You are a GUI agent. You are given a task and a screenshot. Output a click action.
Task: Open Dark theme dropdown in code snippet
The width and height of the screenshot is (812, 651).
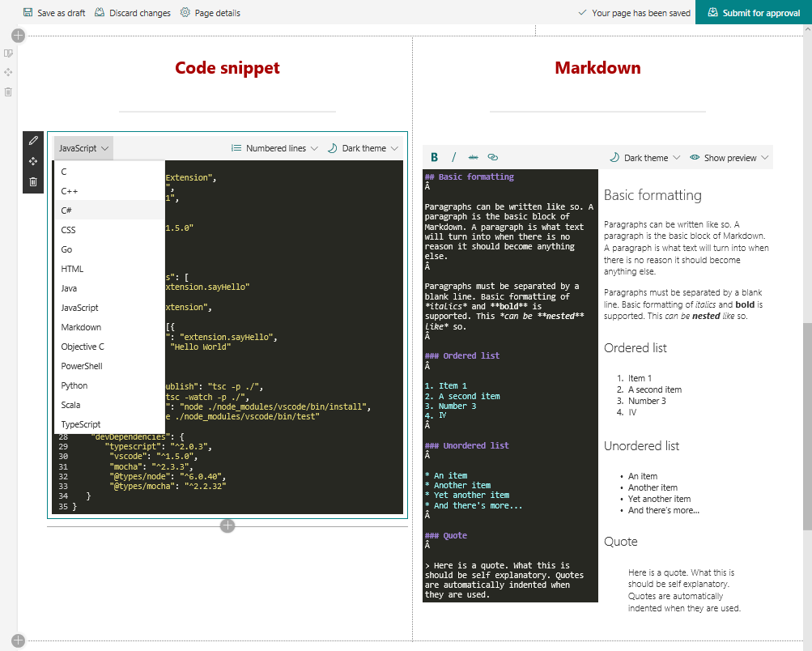coord(363,148)
